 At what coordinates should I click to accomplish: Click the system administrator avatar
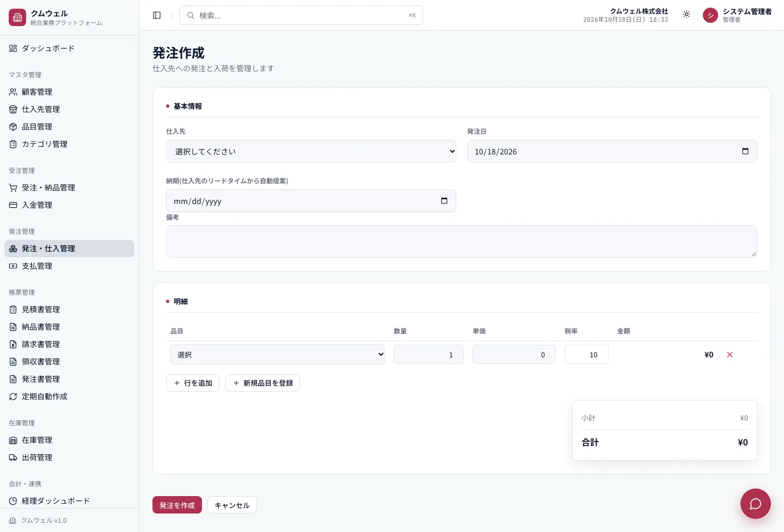pyautogui.click(x=710, y=15)
